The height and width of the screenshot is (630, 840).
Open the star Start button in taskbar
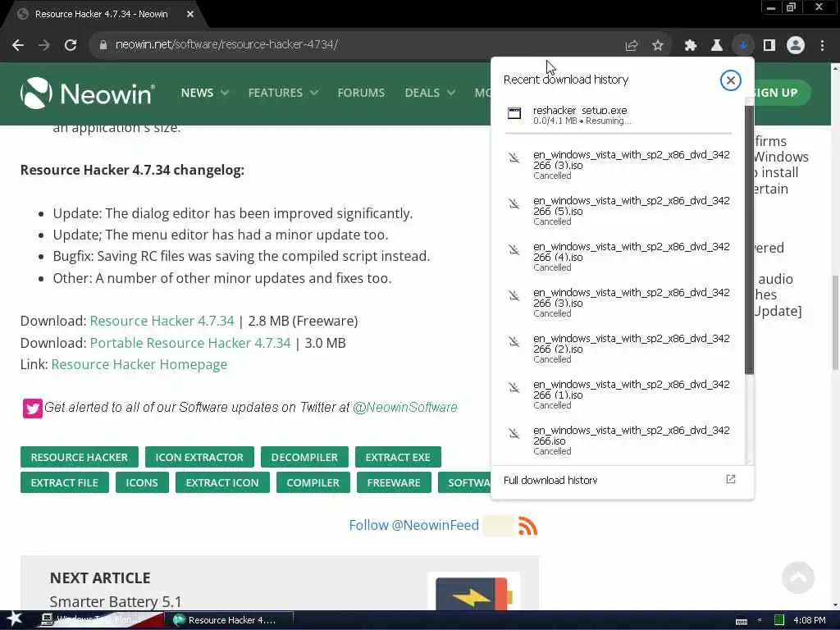[14, 619]
